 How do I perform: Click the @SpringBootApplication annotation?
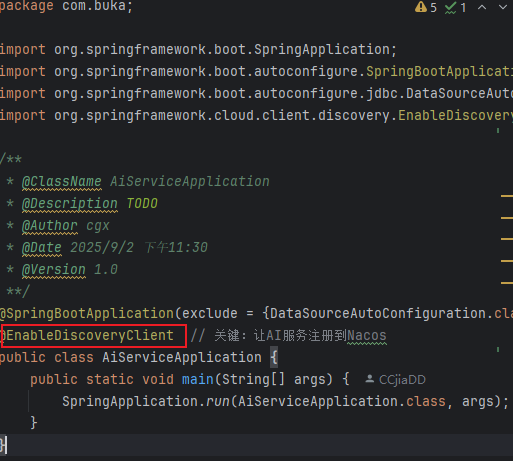(87, 314)
